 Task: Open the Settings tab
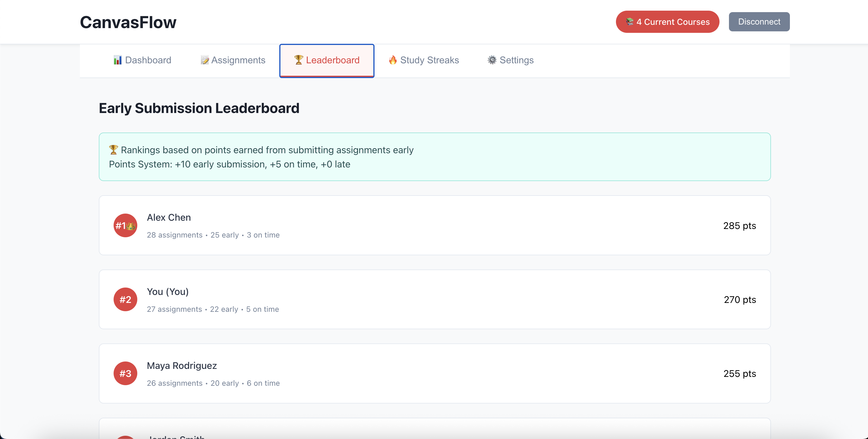coord(510,60)
